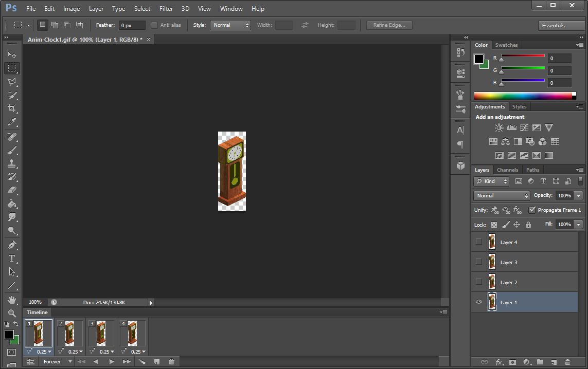Viewport: 588px width, 369px height.
Task: Delete the selected timeline frame
Action: [171, 361]
